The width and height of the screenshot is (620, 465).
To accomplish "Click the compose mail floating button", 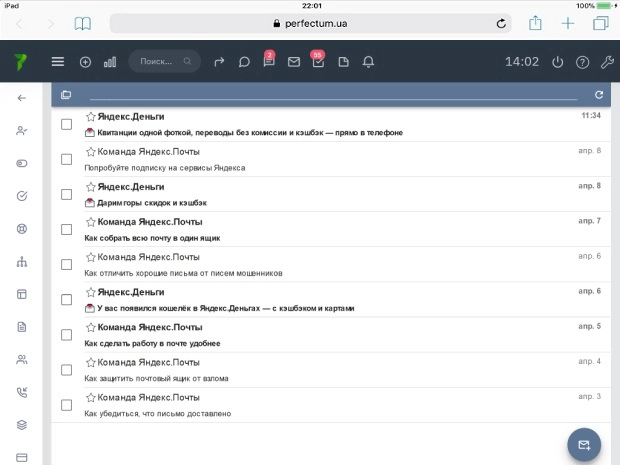I will 584,444.
